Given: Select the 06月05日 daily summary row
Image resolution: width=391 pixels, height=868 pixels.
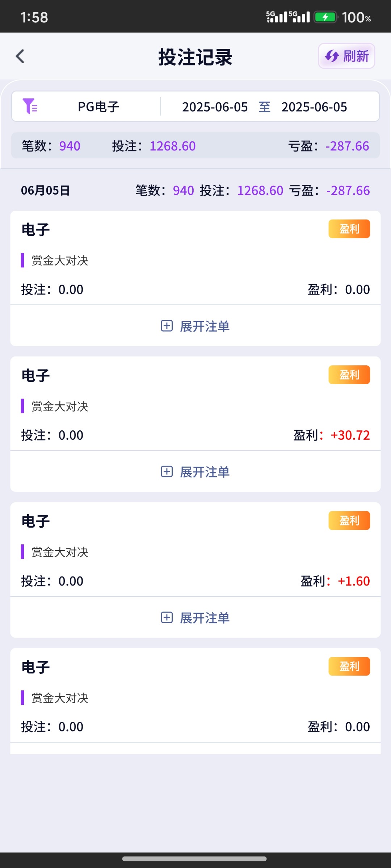Looking at the screenshot, I should pyautogui.click(x=195, y=190).
